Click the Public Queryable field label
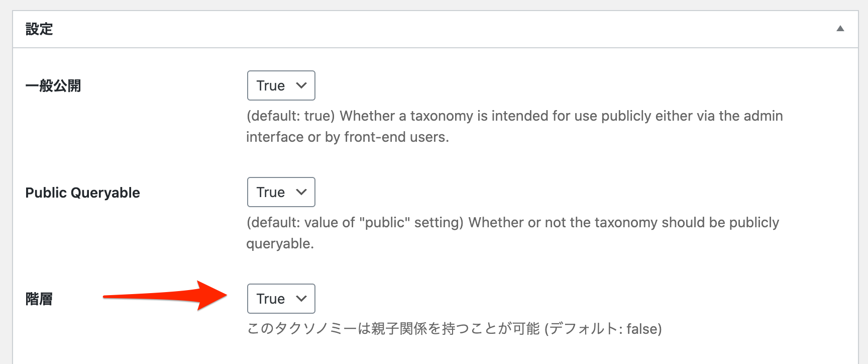Viewport: 868px width, 364px height. [83, 193]
